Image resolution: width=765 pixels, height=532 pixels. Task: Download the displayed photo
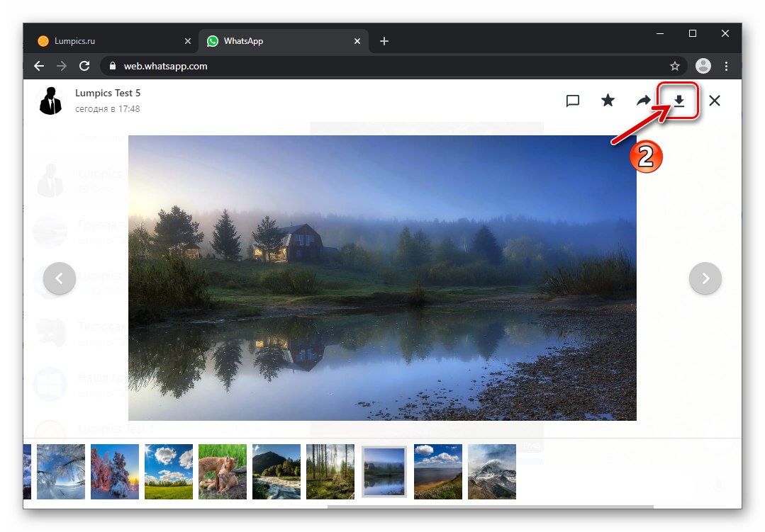click(678, 101)
